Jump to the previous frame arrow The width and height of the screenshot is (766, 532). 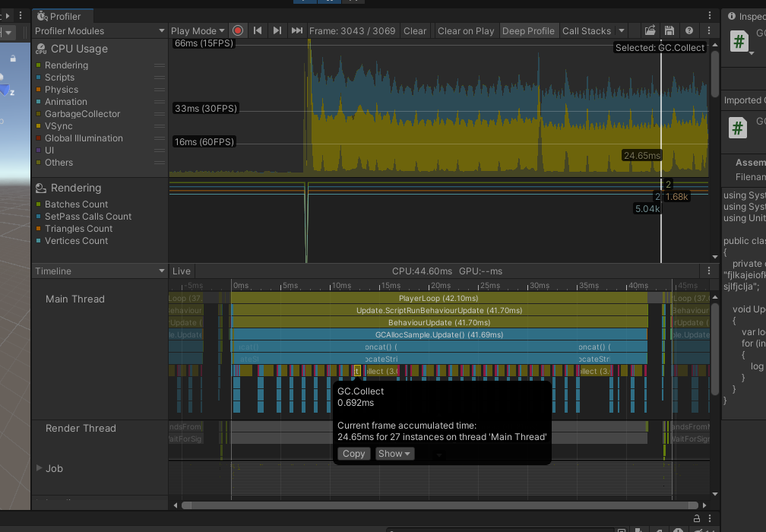pyautogui.click(x=257, y=30)
